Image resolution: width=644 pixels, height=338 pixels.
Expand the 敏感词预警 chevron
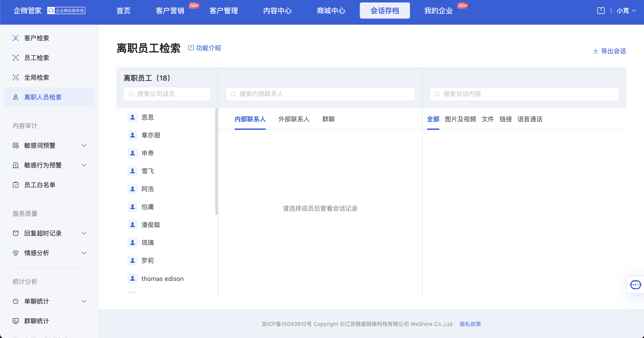(x=84, y=145)
